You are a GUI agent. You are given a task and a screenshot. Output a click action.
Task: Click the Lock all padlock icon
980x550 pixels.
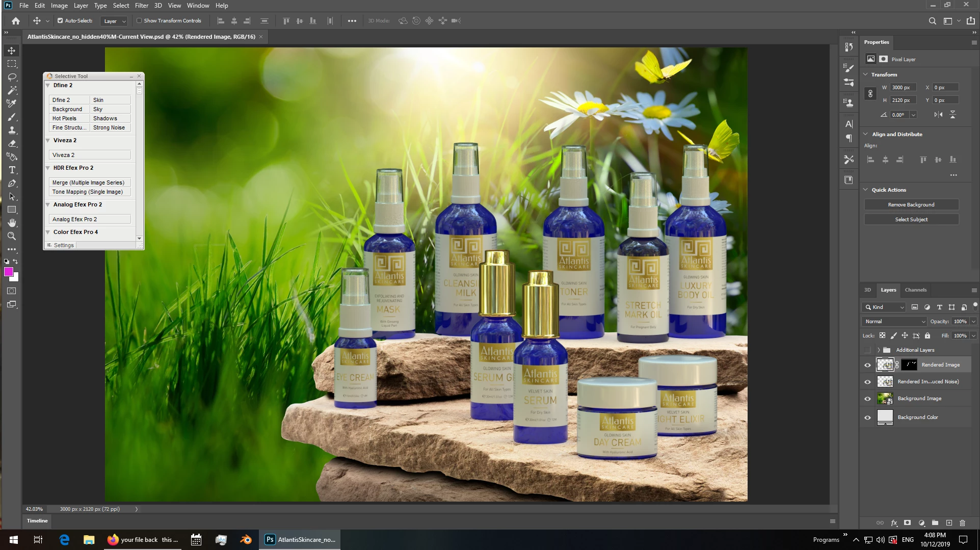(x=928, y=336)
